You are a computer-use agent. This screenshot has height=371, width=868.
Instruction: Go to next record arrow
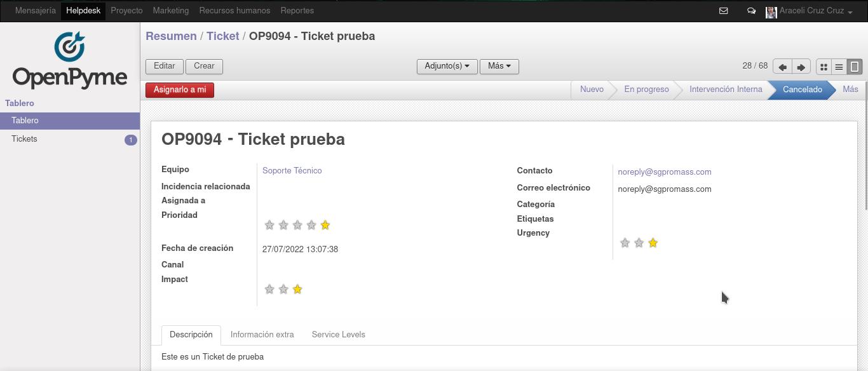coord(801,66)
